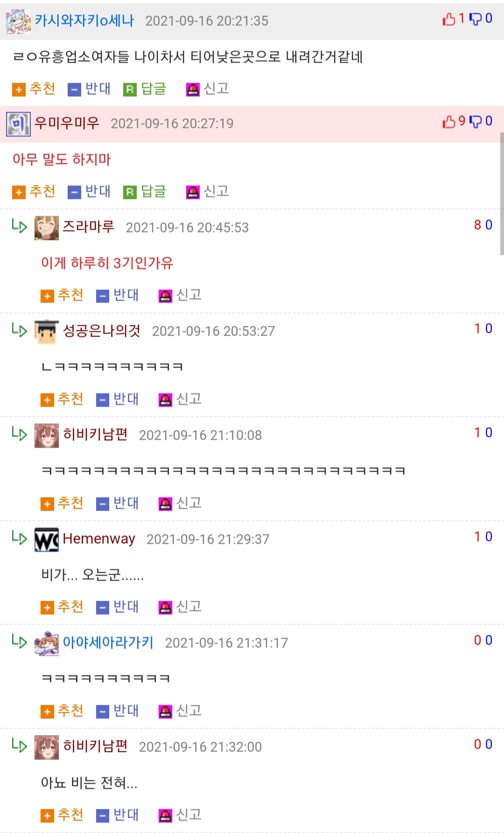Image resolution: width=504 pixels, height=833 pixels.
Task: Open the username link 성공은나의것
Action: pyautogui.click(x=102, y=331)
